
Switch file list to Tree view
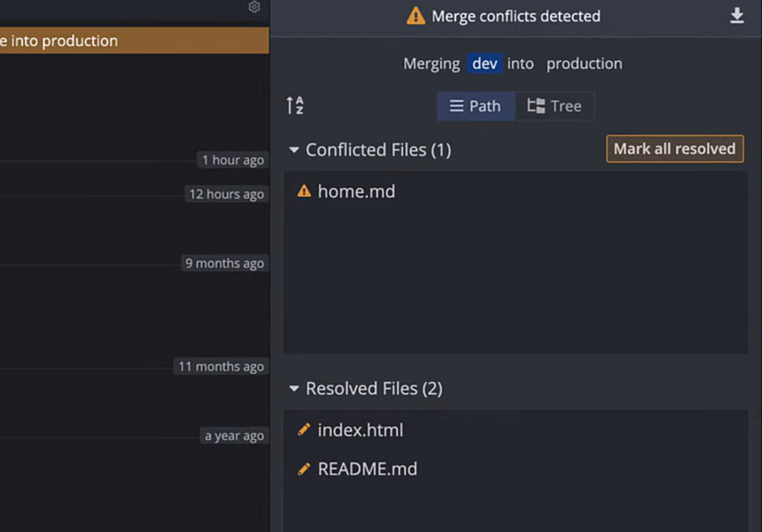pos(555,106)
